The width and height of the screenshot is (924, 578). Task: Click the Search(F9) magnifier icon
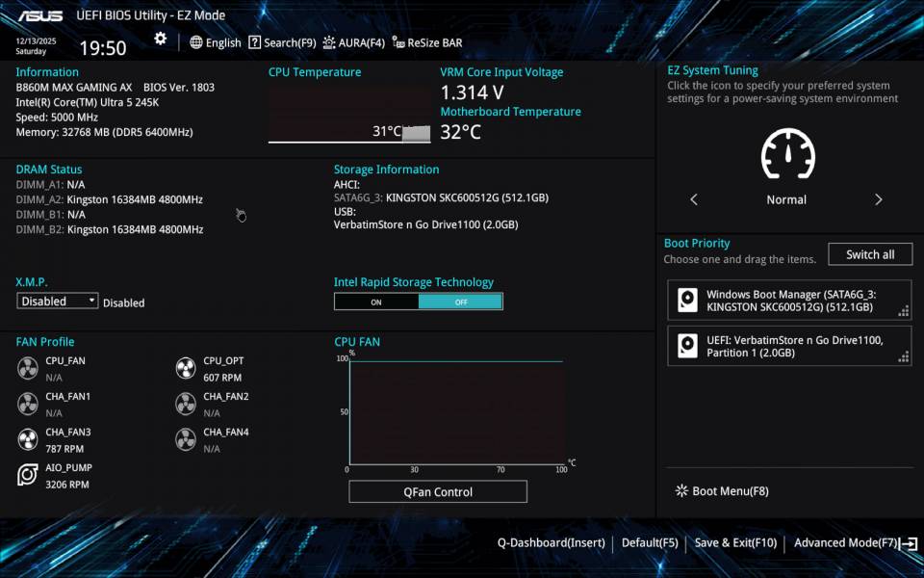253,42
